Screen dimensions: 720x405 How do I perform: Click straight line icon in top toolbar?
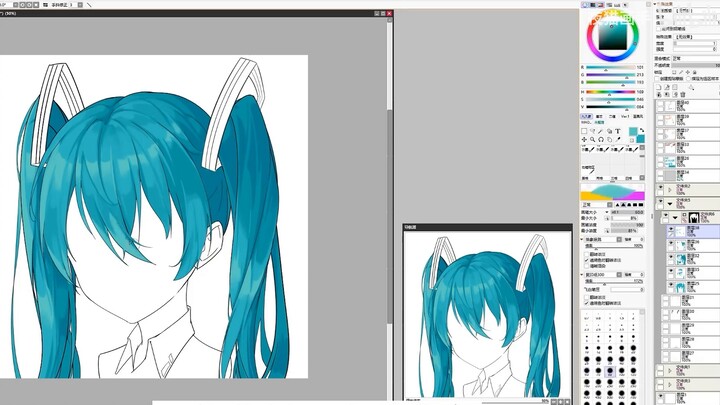tap(89, 5)
